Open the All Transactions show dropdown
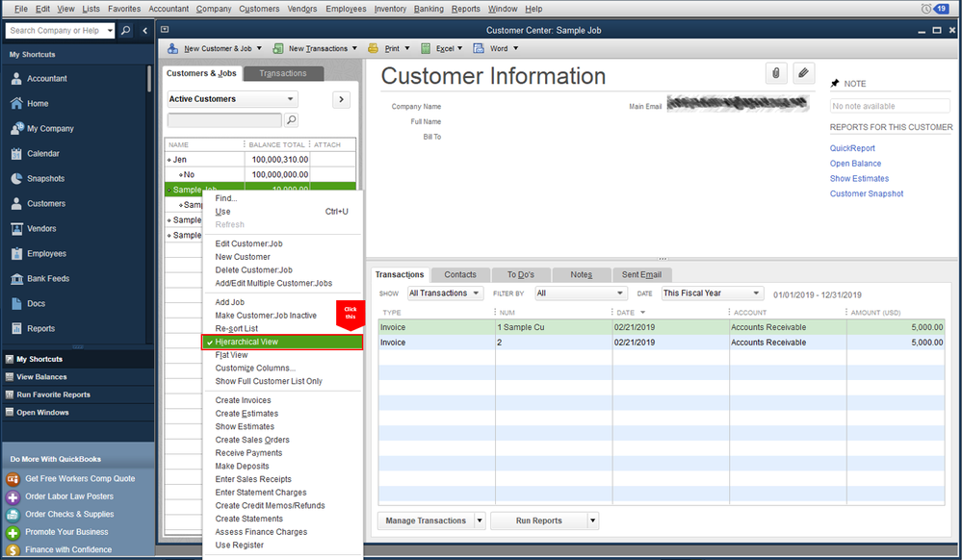This screenshot has width=962, height=560. 444,293
